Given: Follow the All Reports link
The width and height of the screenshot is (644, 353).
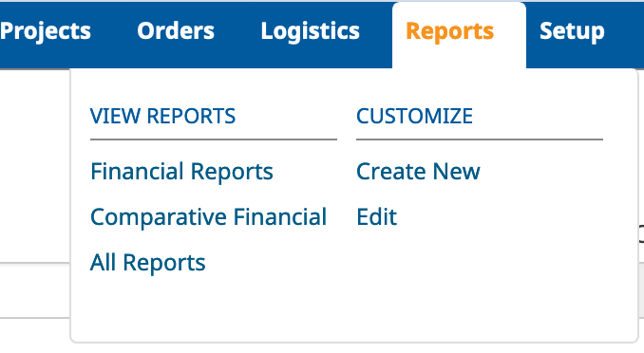Looking at the screenshot, I should pyautogui.click(x=148, y=262).
